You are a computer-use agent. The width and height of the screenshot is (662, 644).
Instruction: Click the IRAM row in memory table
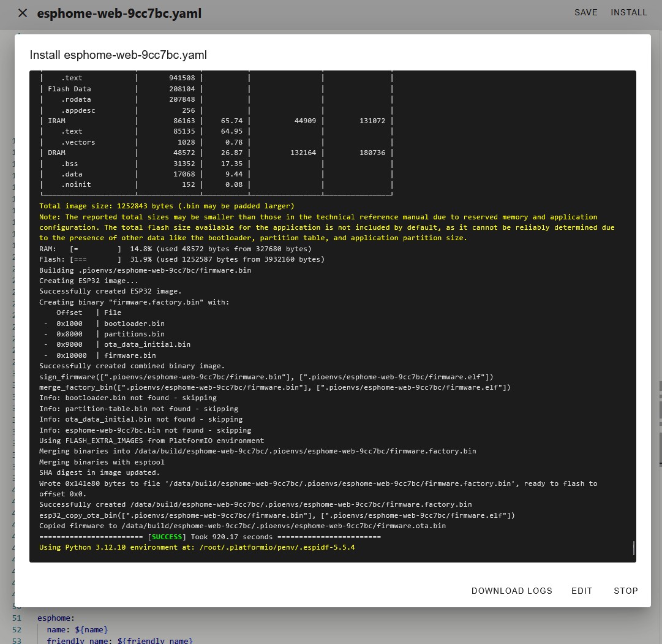217,121
